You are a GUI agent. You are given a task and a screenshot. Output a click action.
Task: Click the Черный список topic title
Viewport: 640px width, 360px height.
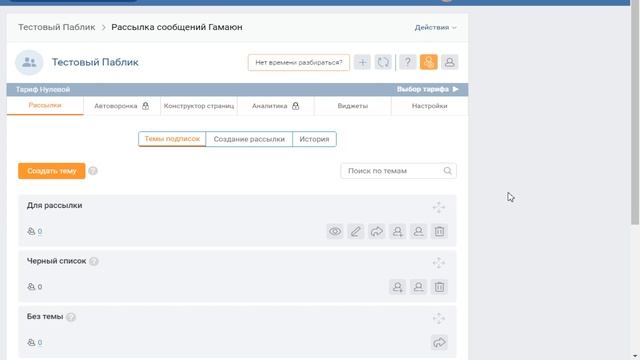click(57, 261)
